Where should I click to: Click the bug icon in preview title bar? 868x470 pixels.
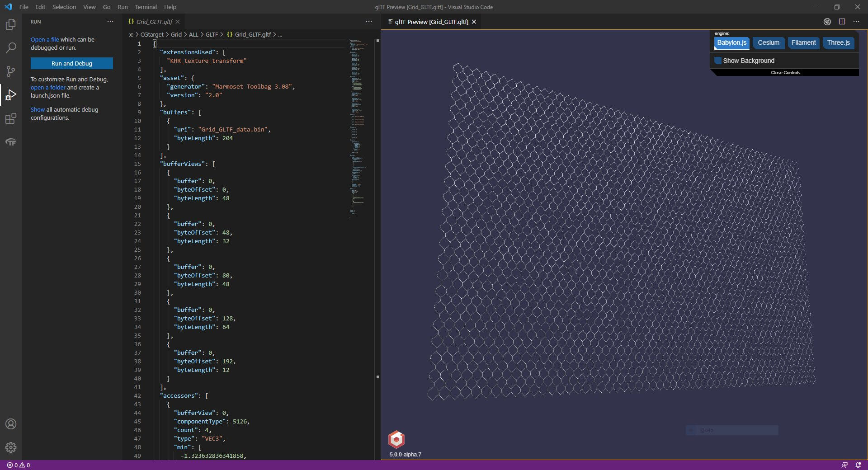pyautogui.click(x=827, y=22)
